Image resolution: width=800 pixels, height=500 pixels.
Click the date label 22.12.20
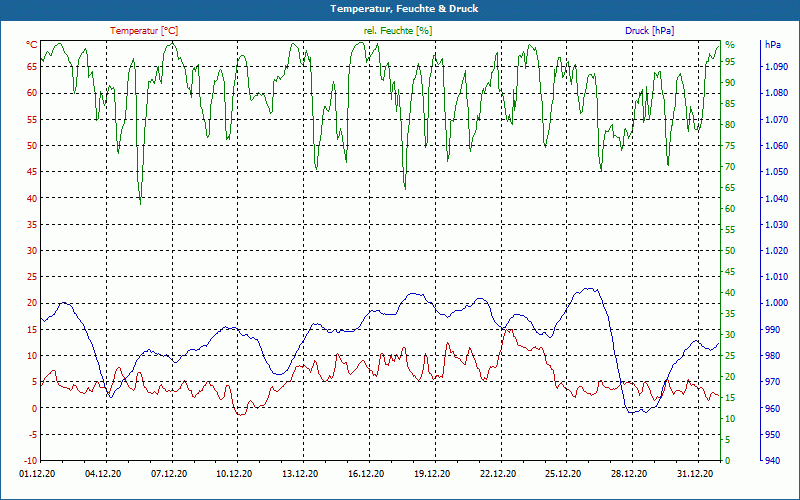[498, 474]
